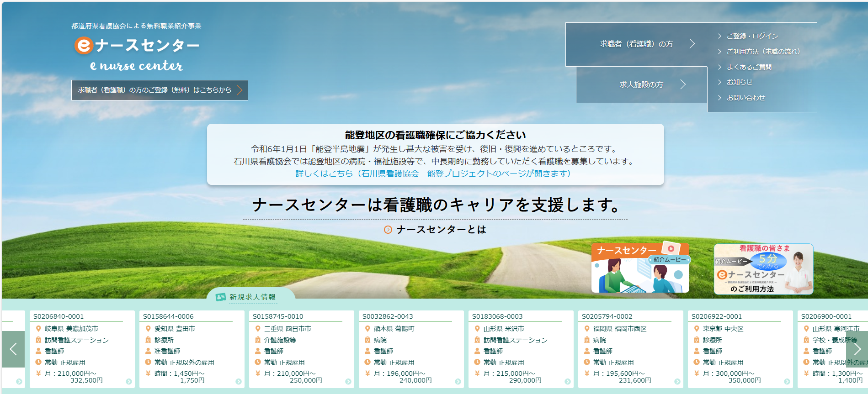The image size is (868, 394).
Task: Open the 5分でわかる ご利用方法 banner
Action: [763, 269]
